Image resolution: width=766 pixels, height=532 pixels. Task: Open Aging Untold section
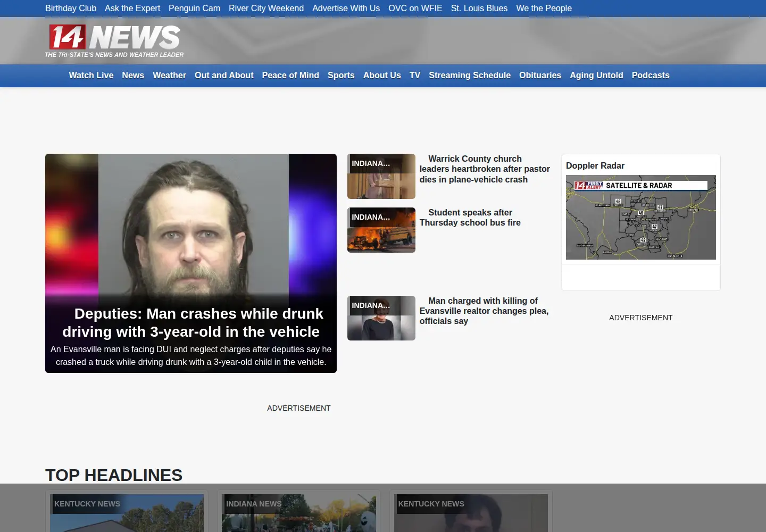pos(596,76)
